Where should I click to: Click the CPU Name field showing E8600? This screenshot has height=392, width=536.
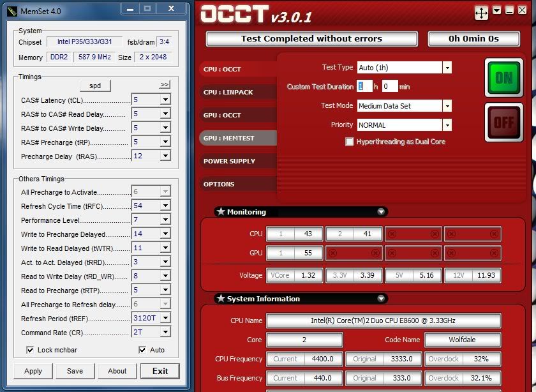pyautogui.click(x=383, y=320)
